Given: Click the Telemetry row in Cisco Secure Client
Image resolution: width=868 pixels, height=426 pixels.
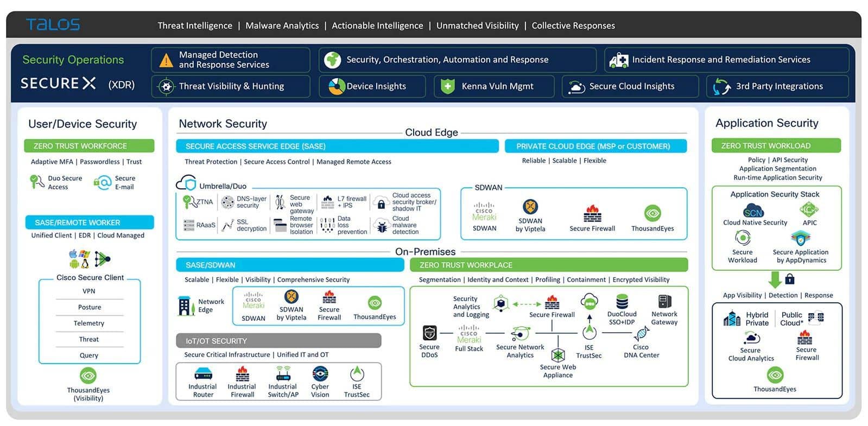Looking at the screenshot, I should tap(89, 323).
